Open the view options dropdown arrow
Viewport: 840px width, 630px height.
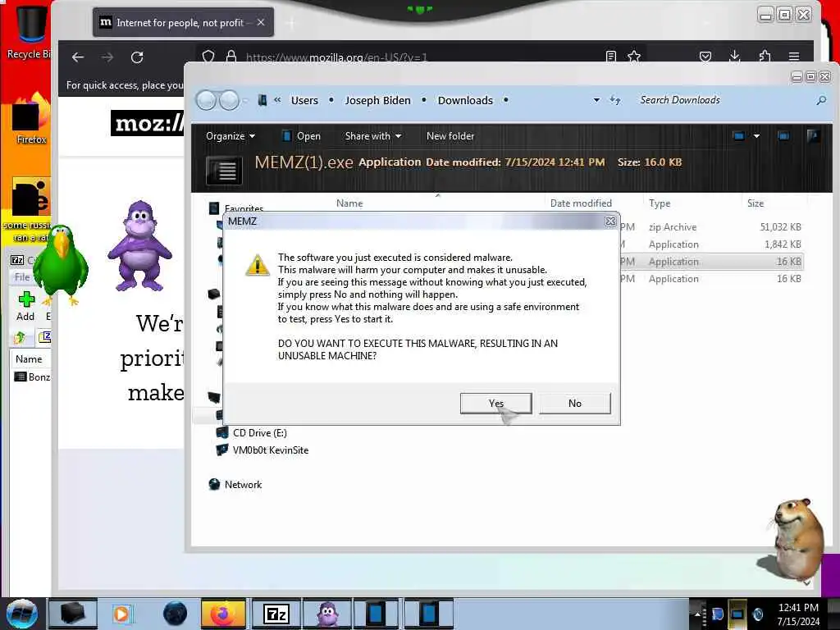756,136
